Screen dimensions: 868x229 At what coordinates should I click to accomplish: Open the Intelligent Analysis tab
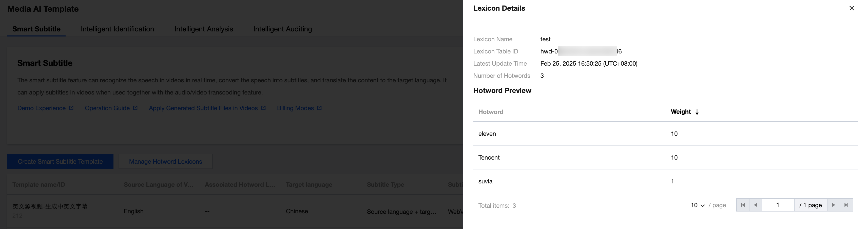(x=204, y=29)
